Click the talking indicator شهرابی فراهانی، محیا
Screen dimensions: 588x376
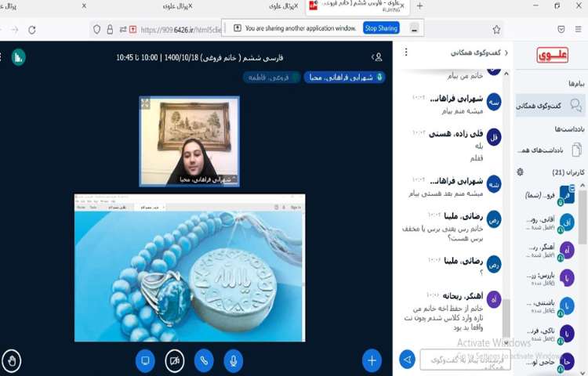coord(344,77)
